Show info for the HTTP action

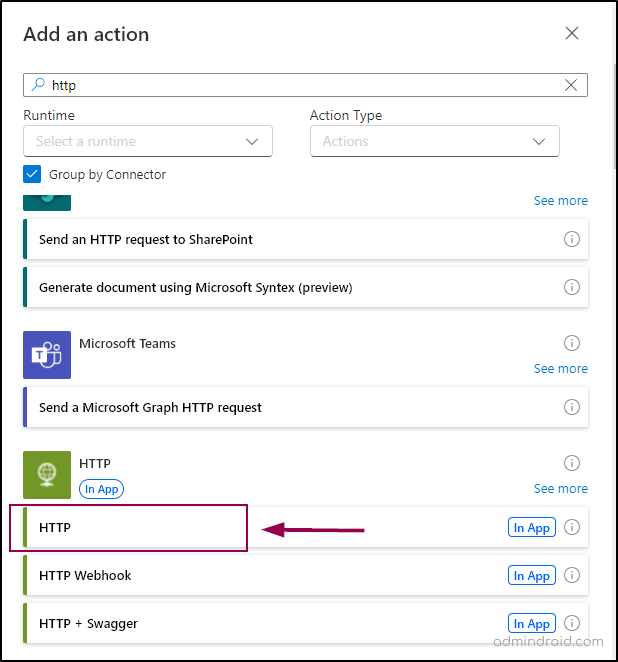click(x=572, y=527)
